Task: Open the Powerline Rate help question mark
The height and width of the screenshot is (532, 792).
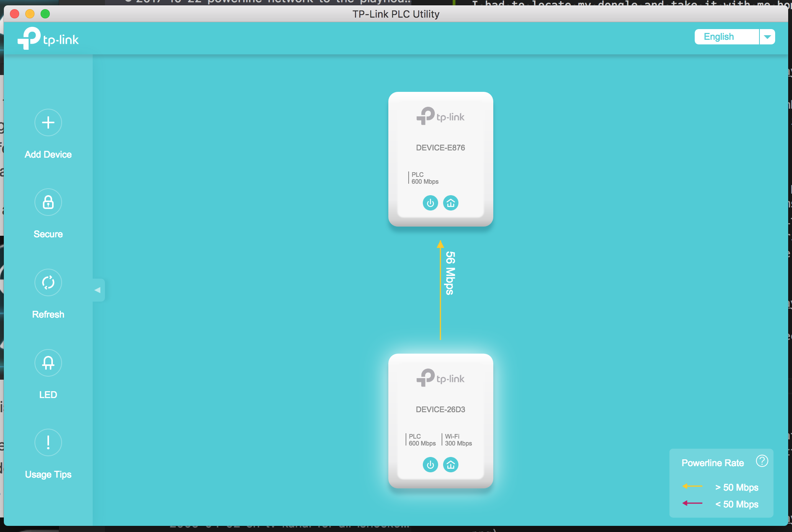Action: tap(762, 461)
